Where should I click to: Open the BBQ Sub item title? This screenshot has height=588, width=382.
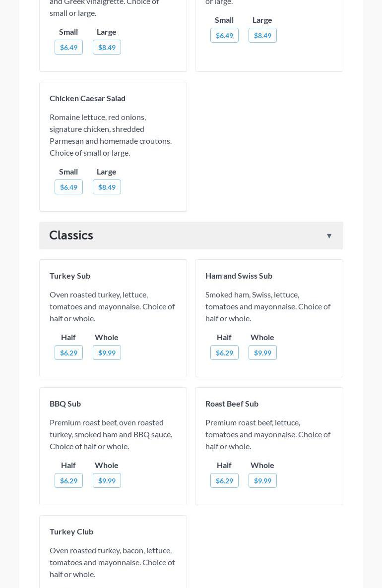click(65, 404)
